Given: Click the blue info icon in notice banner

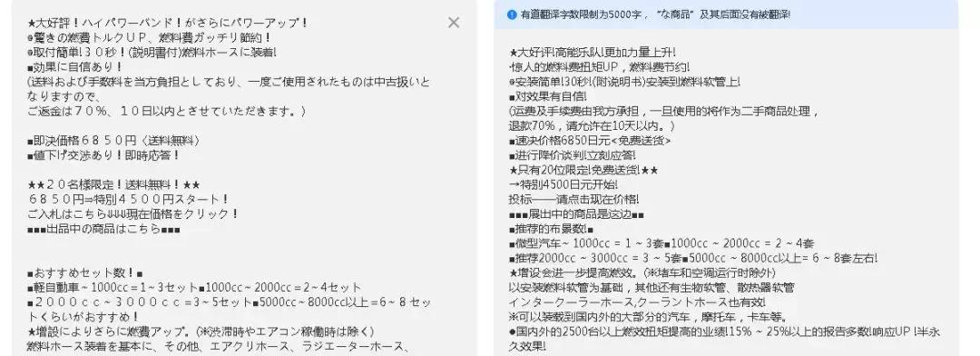Looking at the screenshot, I should 512,14.
